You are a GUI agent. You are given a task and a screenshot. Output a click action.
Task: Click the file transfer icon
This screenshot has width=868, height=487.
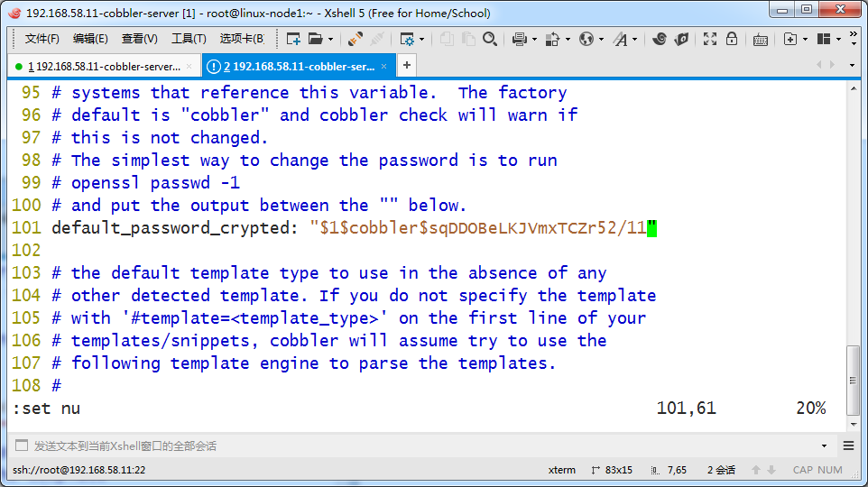pos(552,39)
